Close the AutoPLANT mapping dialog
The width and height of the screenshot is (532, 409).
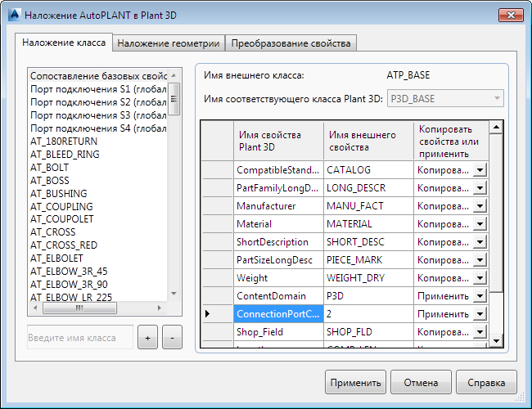click(511, 15)
